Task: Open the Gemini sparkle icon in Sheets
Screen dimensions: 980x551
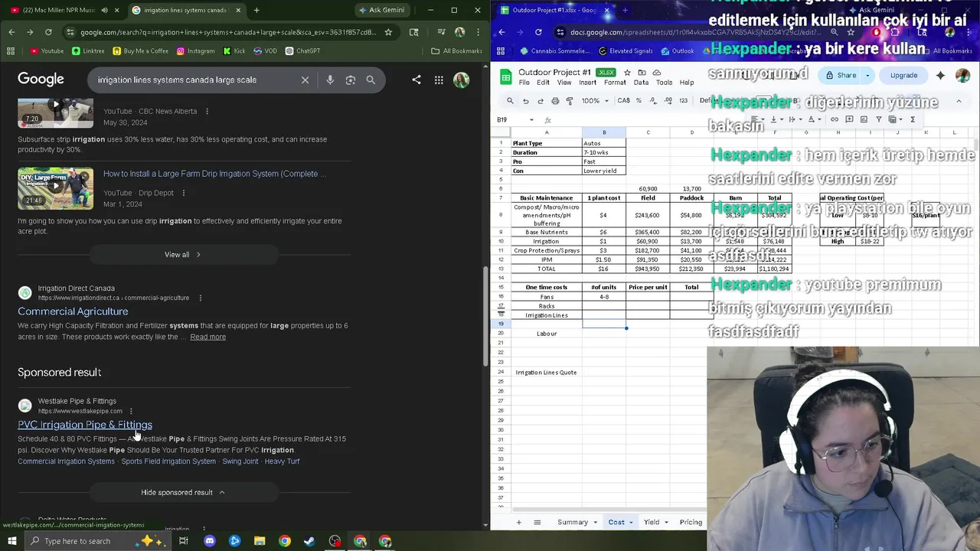Action: (x=940, y=75)
